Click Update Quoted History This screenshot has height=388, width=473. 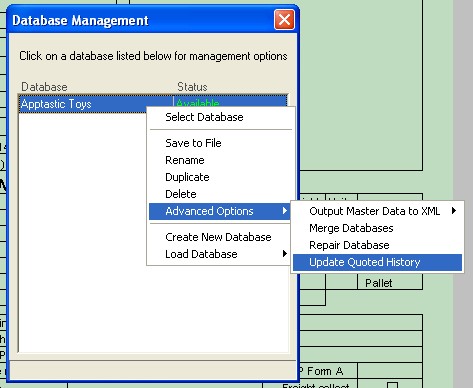point(377,262)
